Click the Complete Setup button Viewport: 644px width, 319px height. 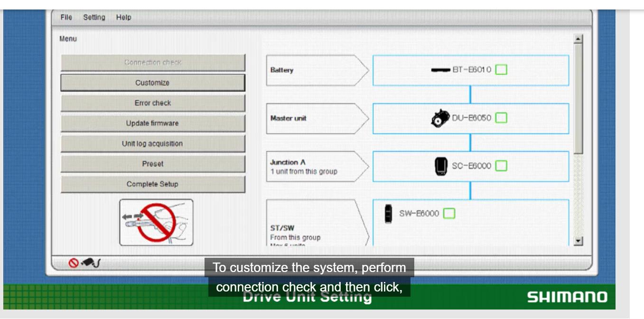pos(153,184)
